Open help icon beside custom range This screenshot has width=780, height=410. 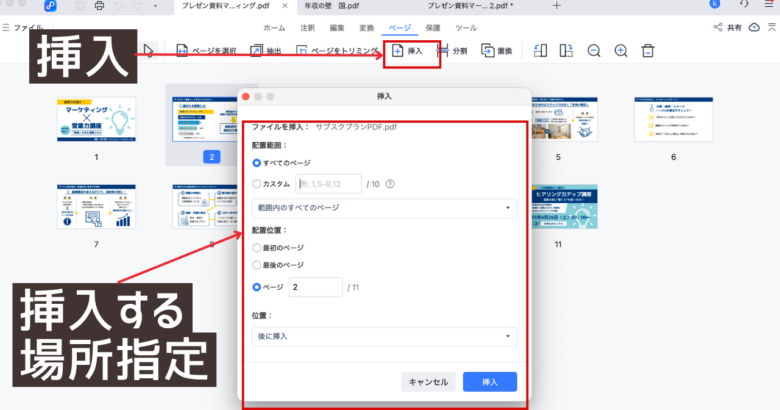click(389, 184)
